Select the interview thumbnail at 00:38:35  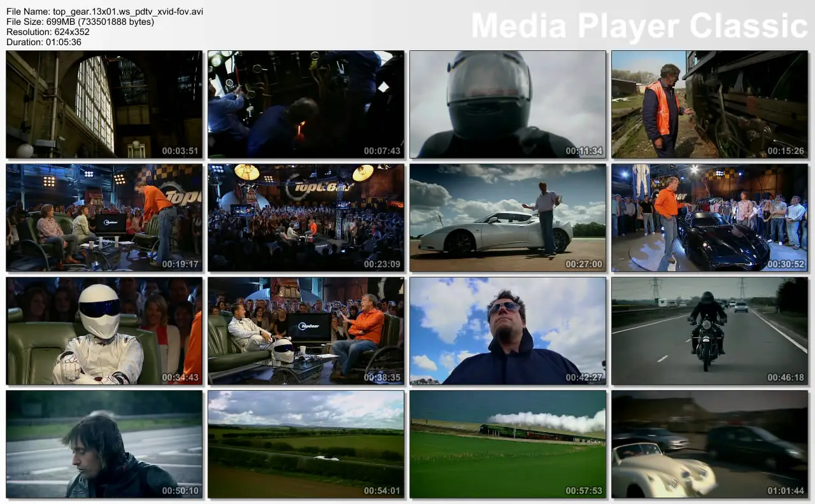pyautogui.click(x=306, y=331)
